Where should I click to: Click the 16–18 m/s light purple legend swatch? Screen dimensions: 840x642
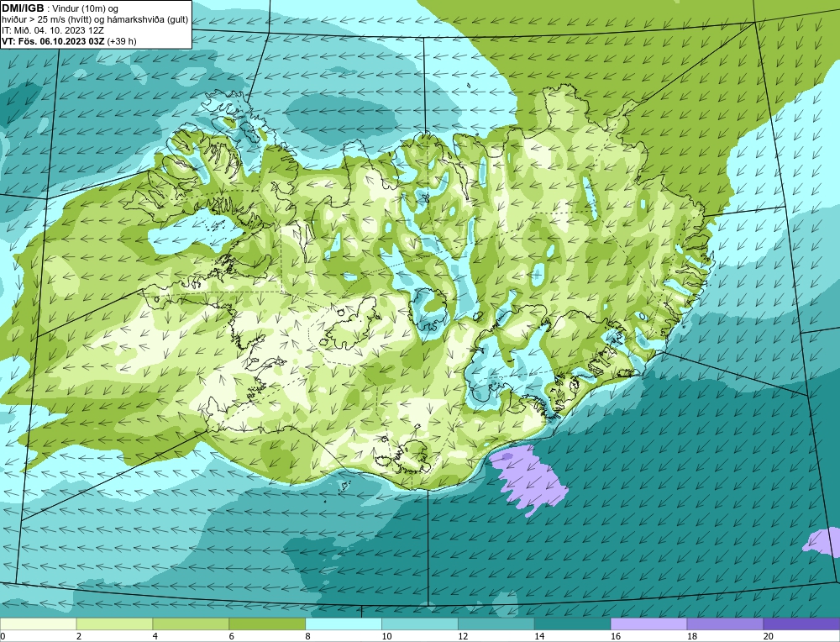click(648, 624)
